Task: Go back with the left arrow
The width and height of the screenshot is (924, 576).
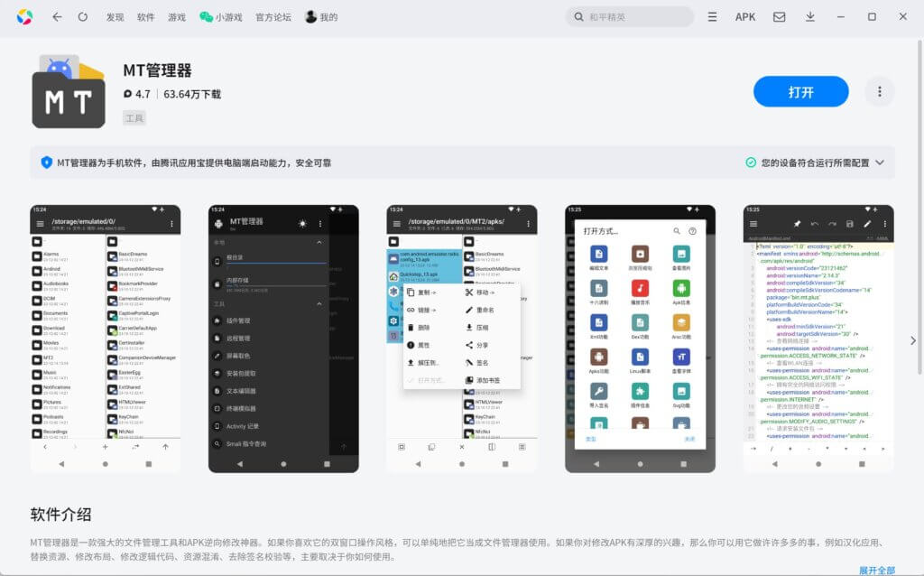Action: (57, 17)
